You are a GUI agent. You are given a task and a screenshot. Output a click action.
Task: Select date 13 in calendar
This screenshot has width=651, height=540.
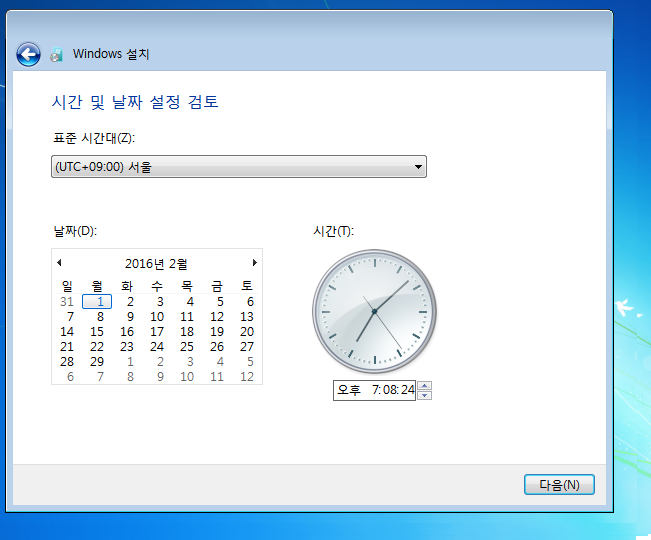pos(247,317)
